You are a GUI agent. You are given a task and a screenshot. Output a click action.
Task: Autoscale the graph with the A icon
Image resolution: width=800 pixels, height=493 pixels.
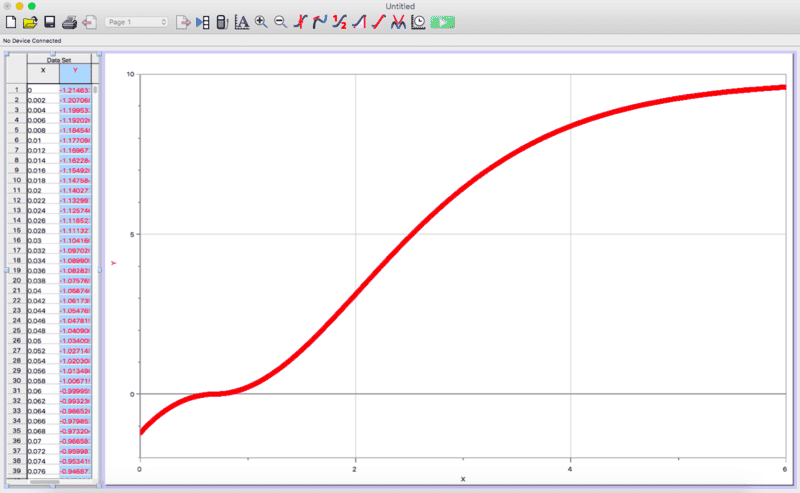tap(241, 21)
